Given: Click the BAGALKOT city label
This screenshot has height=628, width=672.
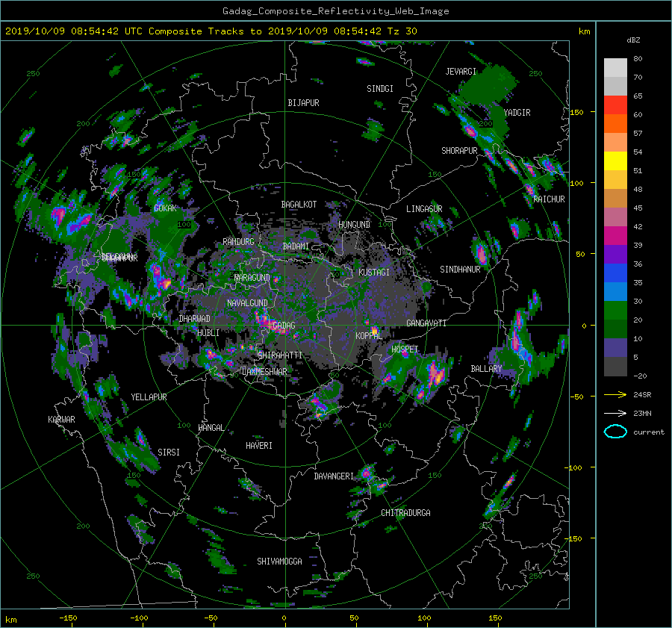Looking at the screenshot, I should (x=299, y=205).
